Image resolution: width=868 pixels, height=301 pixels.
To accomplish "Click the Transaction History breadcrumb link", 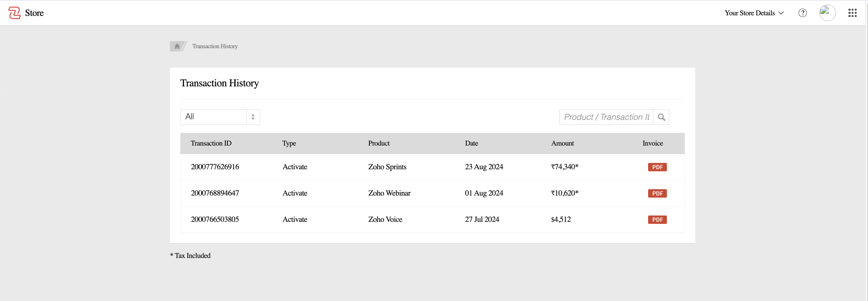I will (215, 46).
